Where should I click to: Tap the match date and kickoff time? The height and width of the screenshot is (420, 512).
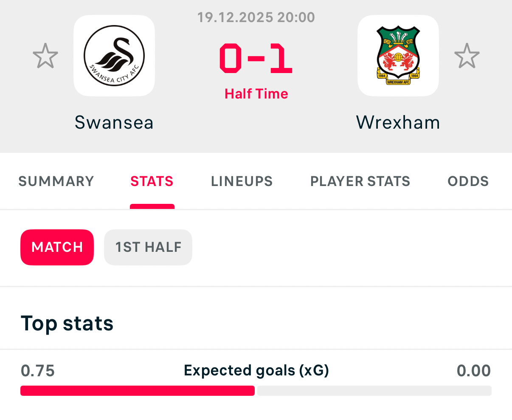pos(256,17)
